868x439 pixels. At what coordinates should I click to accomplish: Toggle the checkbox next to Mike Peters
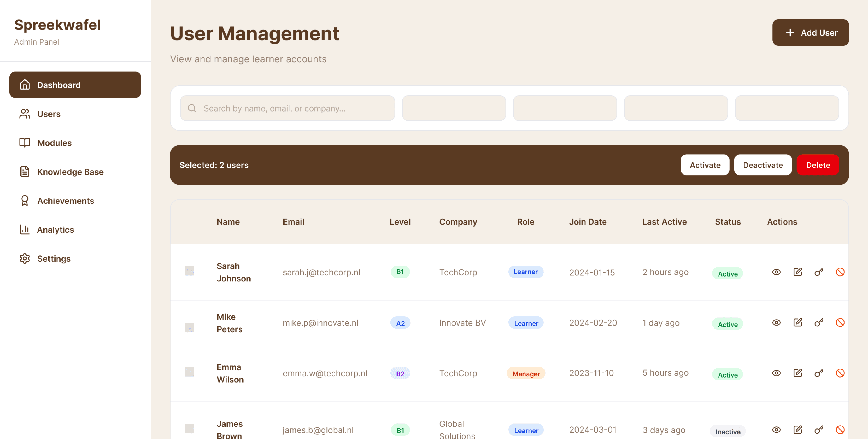tap(189, 327)
